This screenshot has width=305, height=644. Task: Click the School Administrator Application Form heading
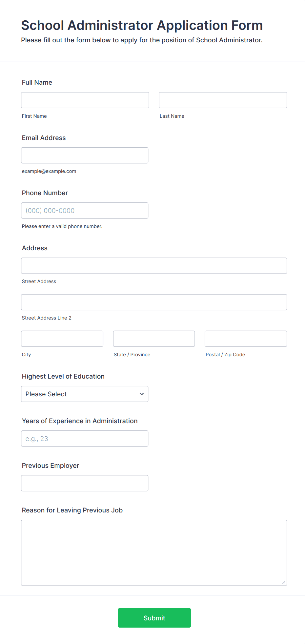click(142, 25)
